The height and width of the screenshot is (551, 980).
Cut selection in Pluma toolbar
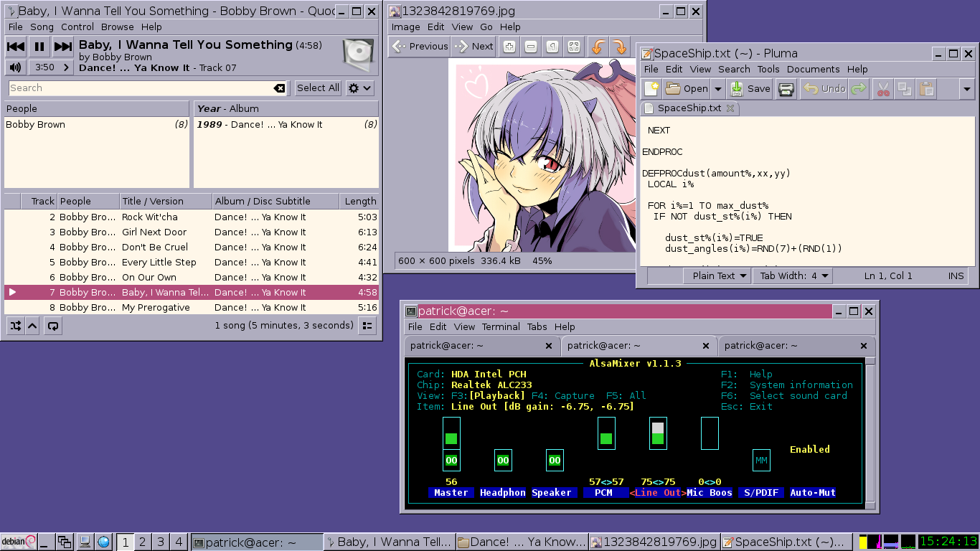tap(883, 89)
